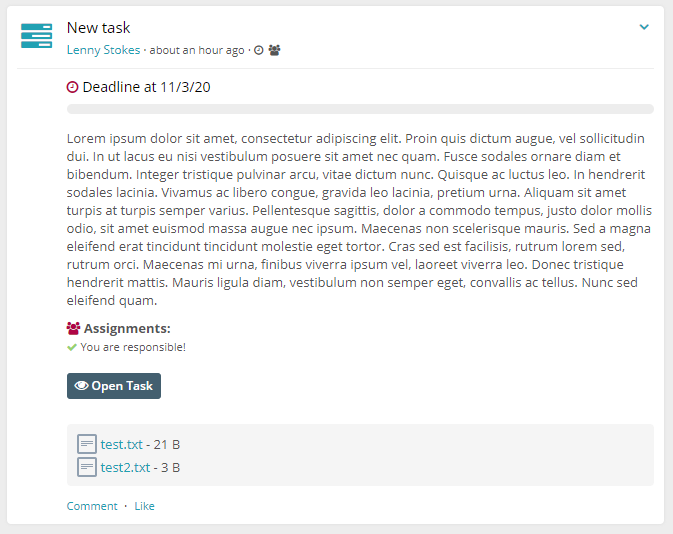The height and width of the screenshot is (534, 673).
Task: Open Lenny Stokes profile link
Action: [x=103, y=50]
